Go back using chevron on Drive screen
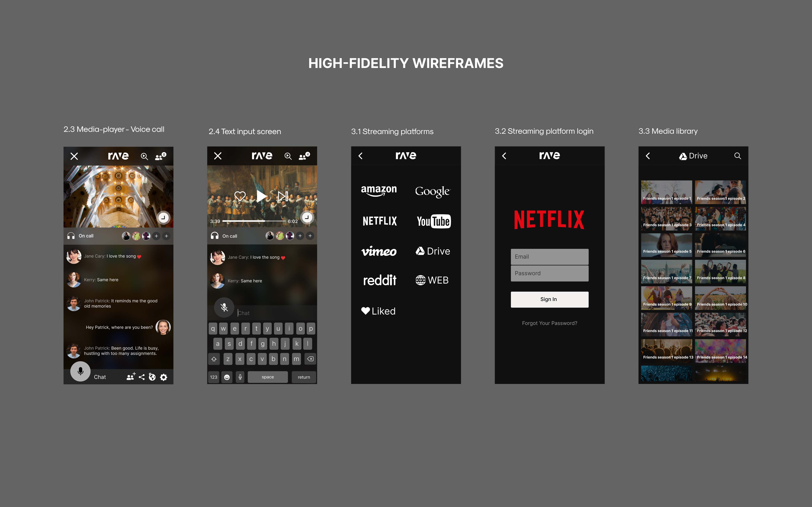Viewport: 812px width, 507px height. 648,156
